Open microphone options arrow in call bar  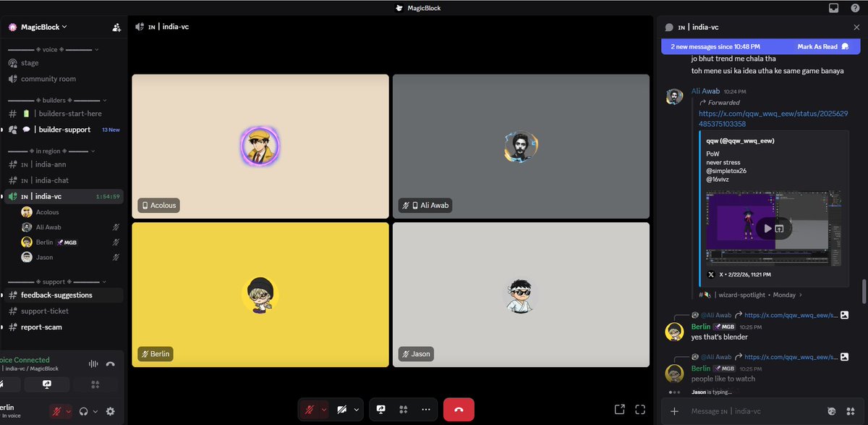(x=324, y=409)
